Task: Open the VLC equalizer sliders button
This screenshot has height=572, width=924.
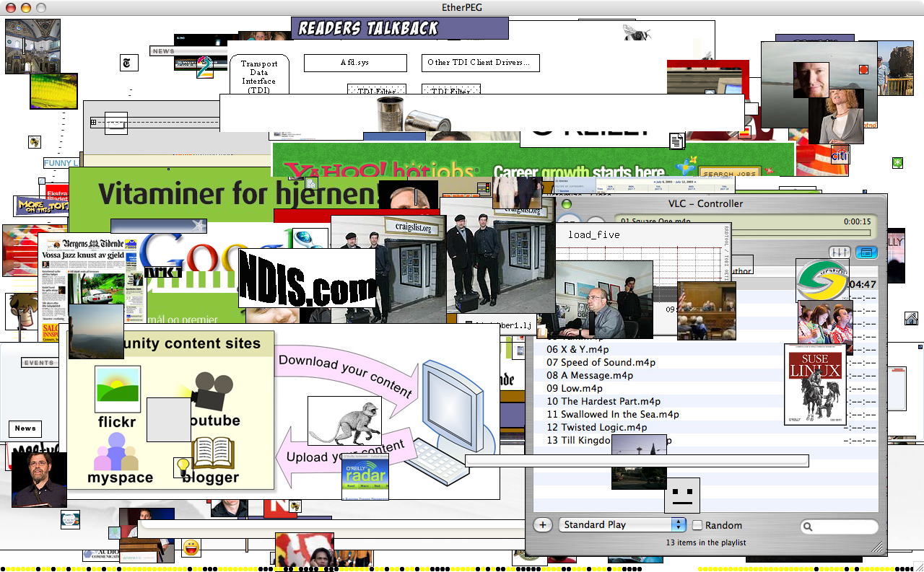Action: pos(839,252)
